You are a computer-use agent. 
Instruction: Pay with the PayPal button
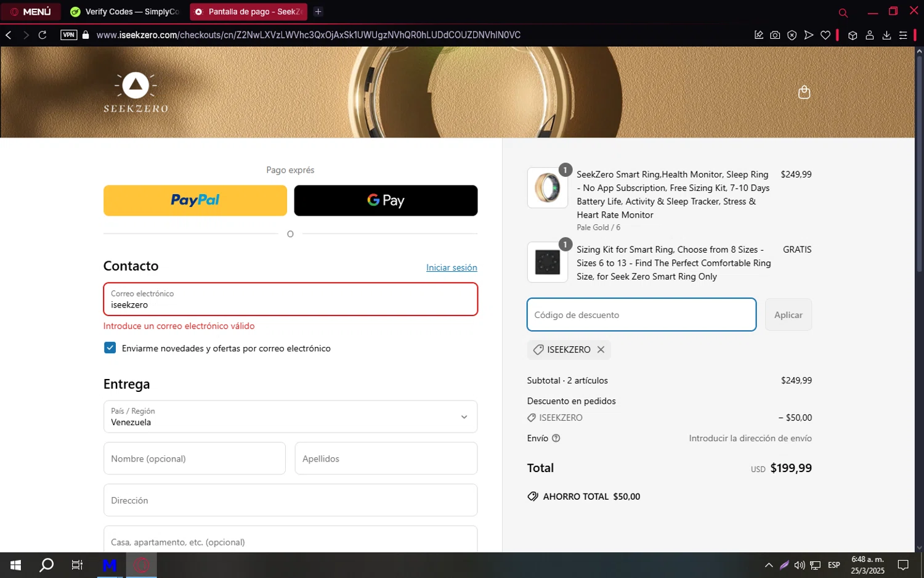point(195,200)
